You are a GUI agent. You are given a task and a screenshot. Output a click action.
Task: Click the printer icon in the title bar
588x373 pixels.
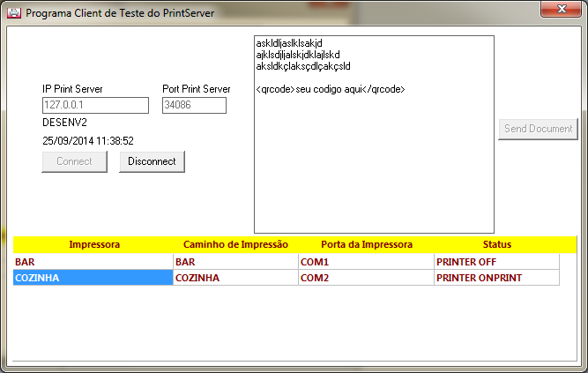14,12
